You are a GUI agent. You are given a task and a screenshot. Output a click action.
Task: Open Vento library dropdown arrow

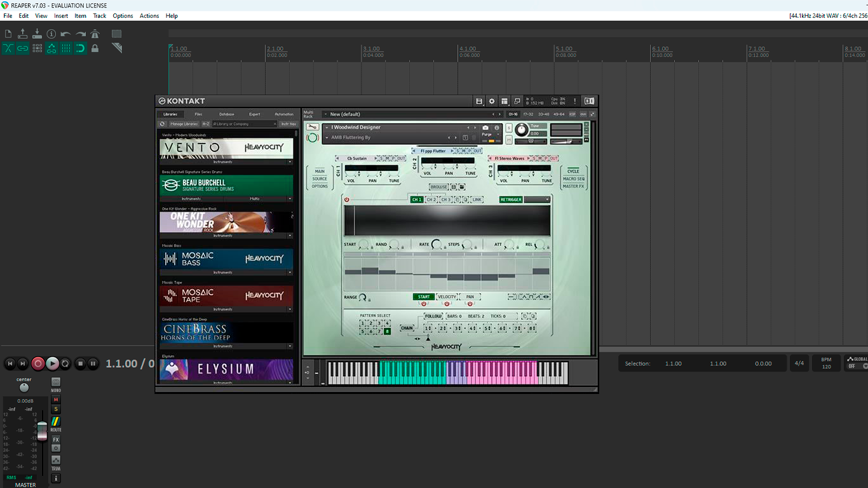290,161
